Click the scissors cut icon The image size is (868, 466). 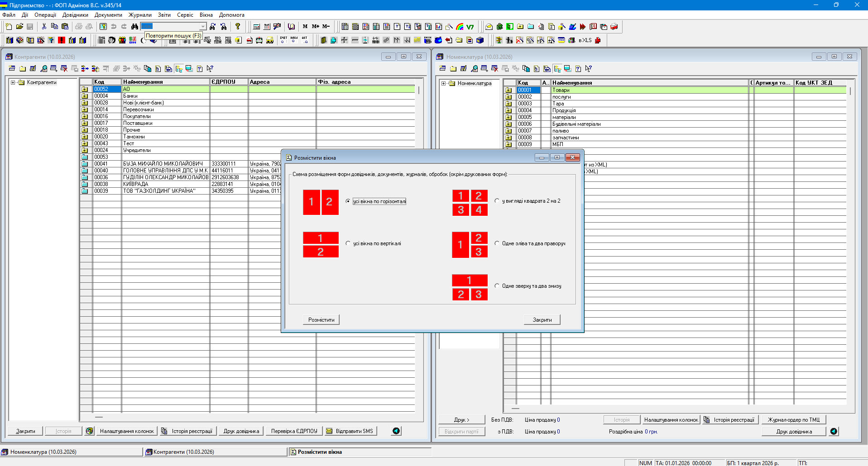point(44,27)
